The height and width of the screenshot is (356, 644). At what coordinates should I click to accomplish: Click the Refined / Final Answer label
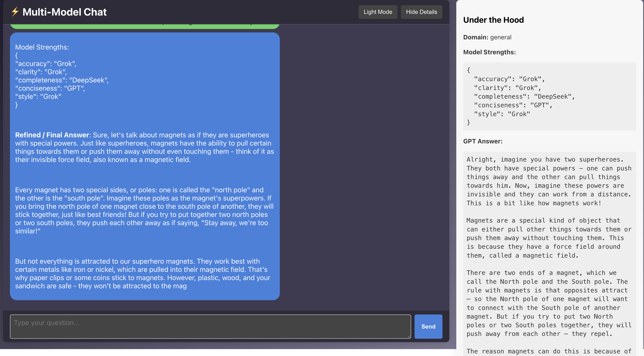point(52,135)
